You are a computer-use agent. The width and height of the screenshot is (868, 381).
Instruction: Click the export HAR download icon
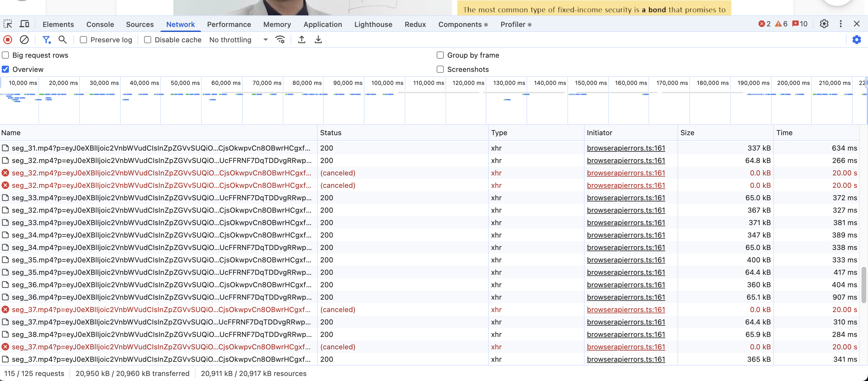[318, 40]
